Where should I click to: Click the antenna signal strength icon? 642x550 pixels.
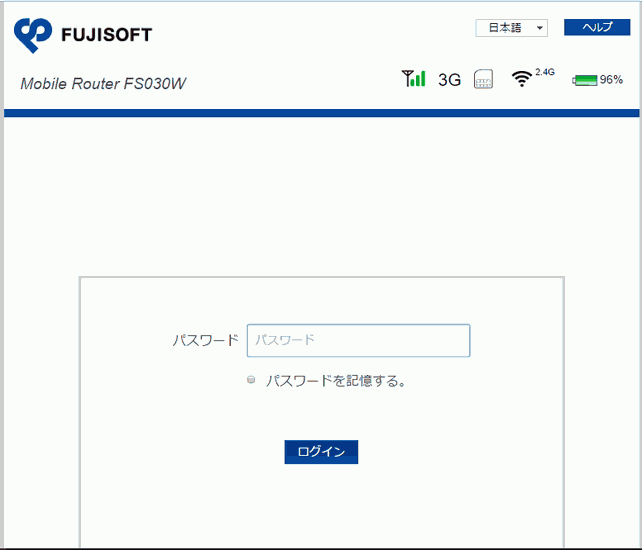tap(413, 78)
